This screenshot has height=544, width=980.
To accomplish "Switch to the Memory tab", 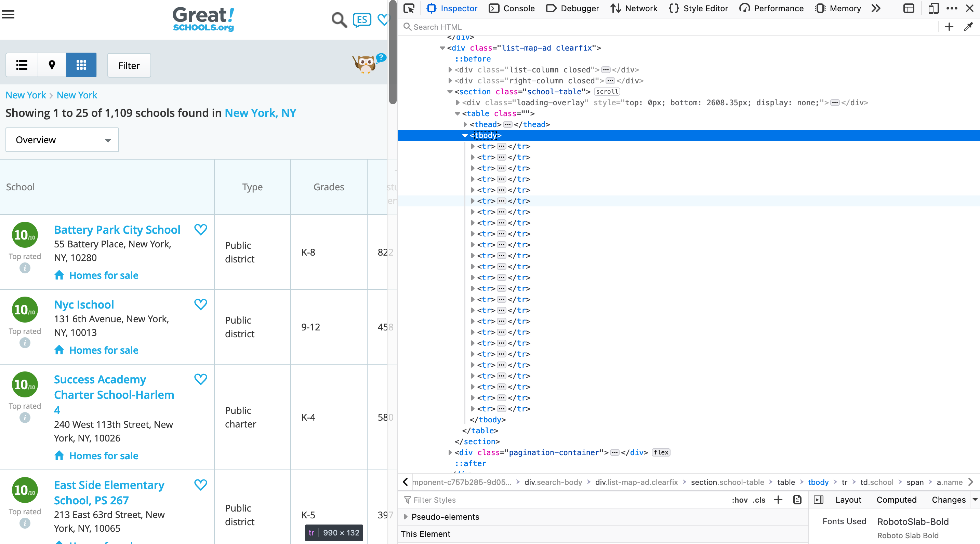I will click(x=838, y=8).
